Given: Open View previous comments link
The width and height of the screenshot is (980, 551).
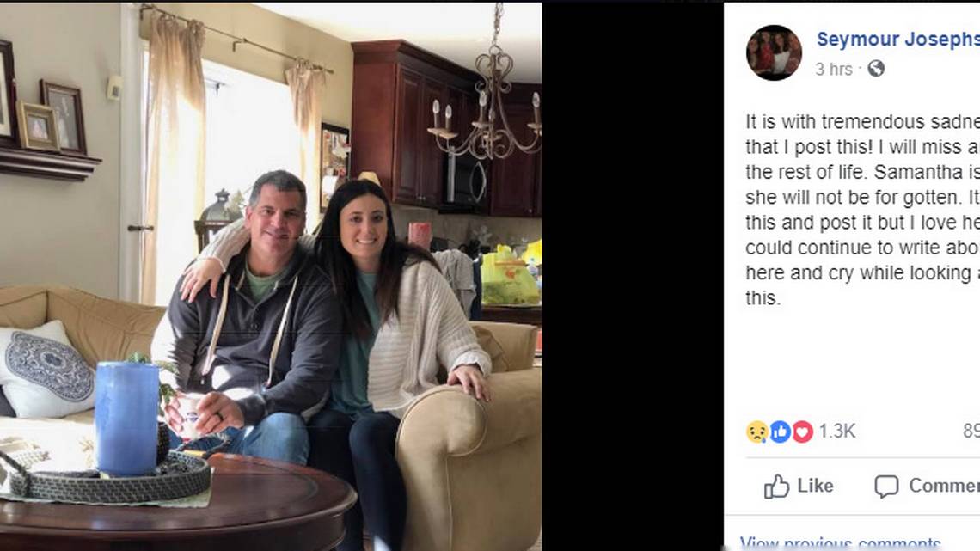Looking at the screenshot, I should (x=840, y=542).
